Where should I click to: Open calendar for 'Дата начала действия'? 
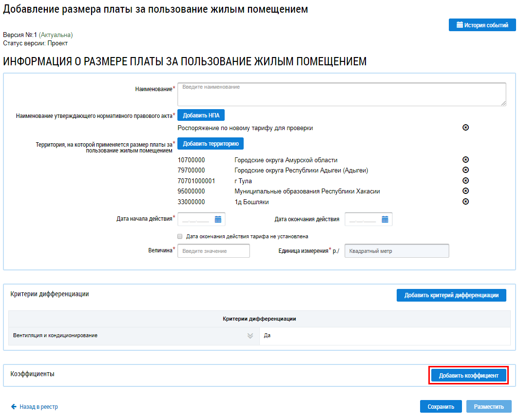(218, 220)
